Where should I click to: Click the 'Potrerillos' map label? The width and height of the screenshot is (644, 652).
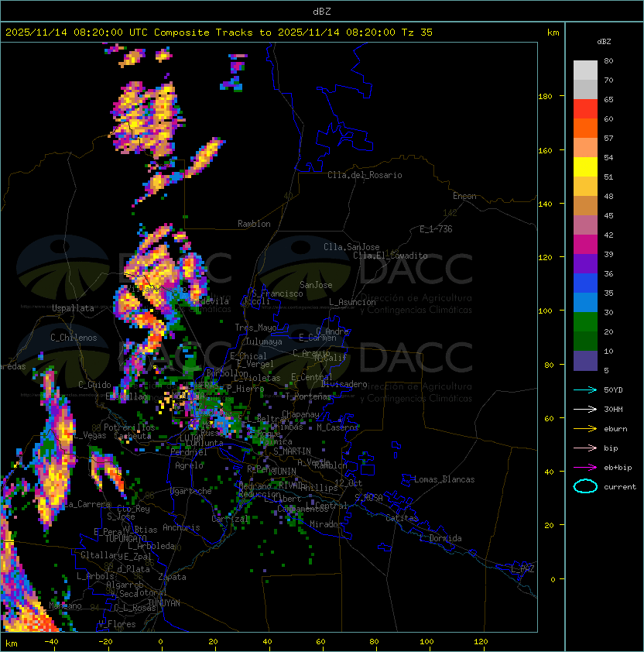(129, 427)
